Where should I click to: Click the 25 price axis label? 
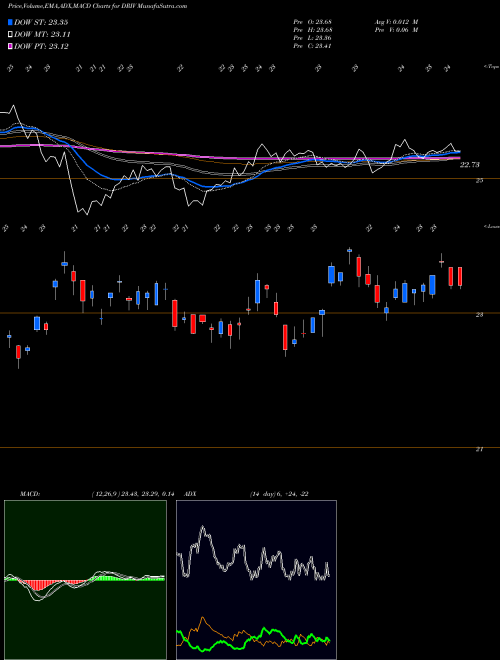coord(479,181)
